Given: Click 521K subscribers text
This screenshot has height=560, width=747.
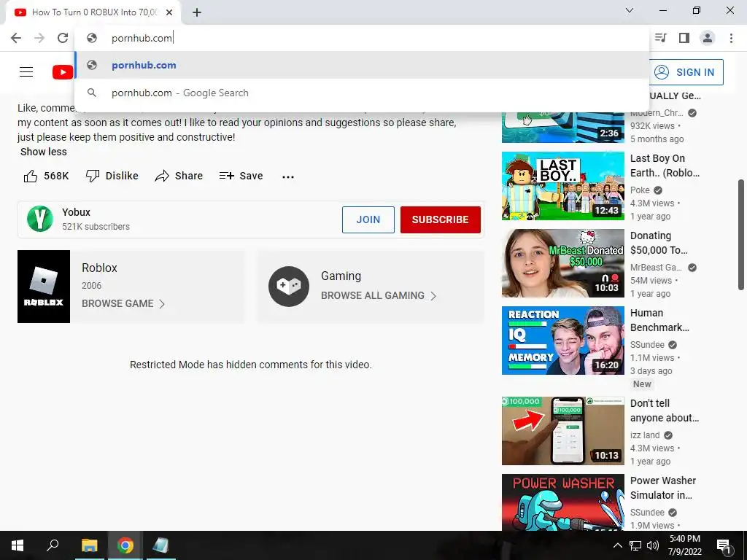Looking at the screenshot, I should point(96,227).
